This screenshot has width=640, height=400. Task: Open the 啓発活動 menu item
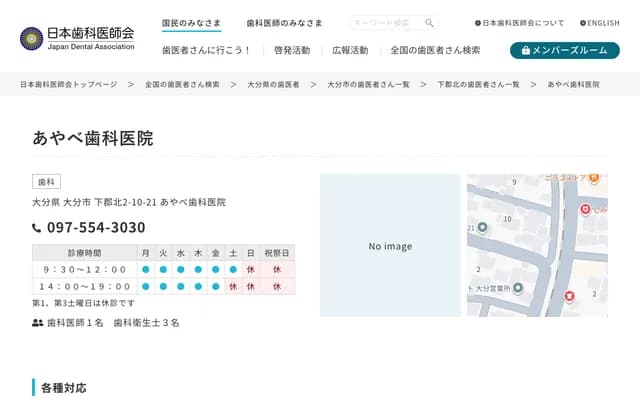(x=292, y=50)
